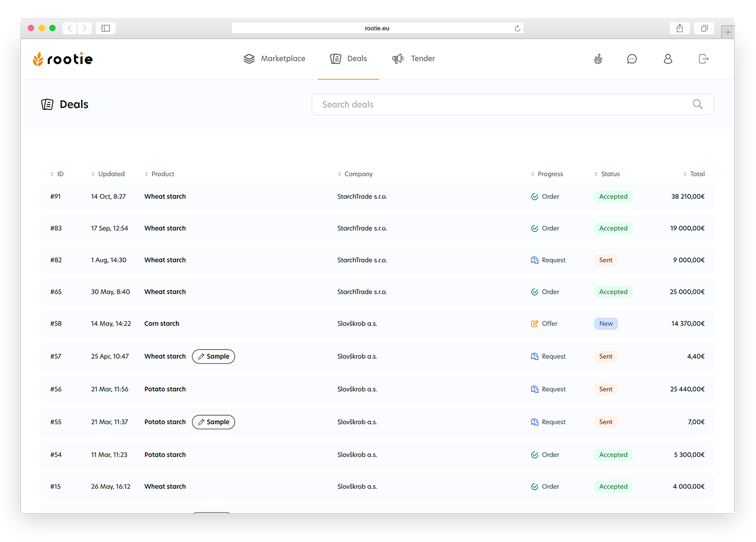The height and width of the screenshot is (542, 756).
Task: Open the user profile icon
Action: [668, 59]
